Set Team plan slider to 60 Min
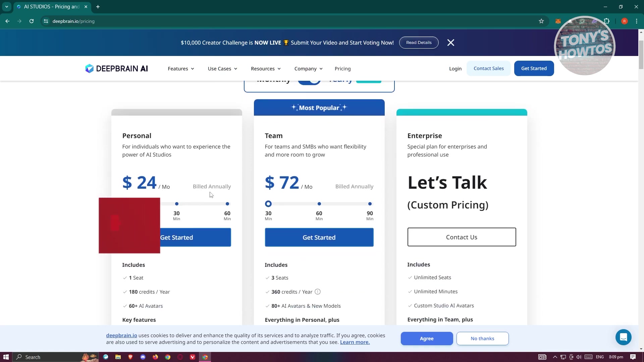Viewport: 644px width, 362px height. click(319, 204)
